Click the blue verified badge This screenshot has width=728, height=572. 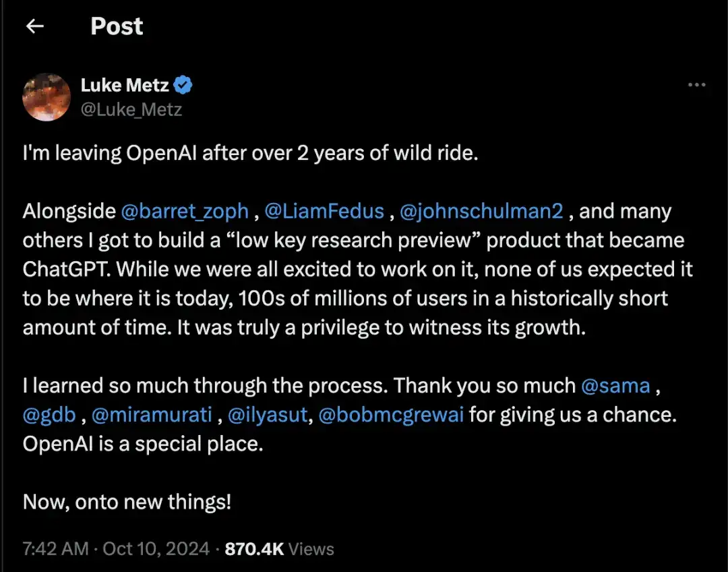click(184, 86)
